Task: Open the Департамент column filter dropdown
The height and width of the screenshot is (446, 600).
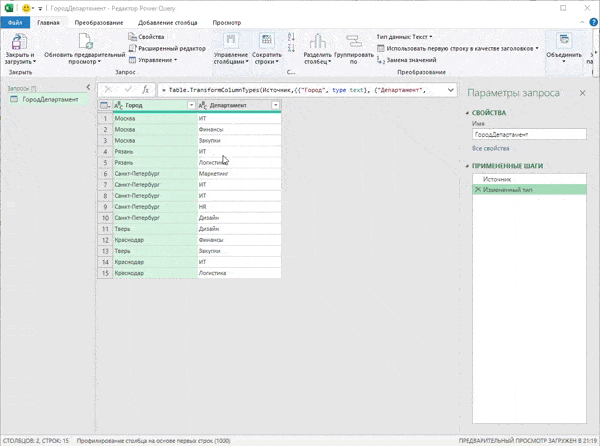Action: [x=276, y=105]
